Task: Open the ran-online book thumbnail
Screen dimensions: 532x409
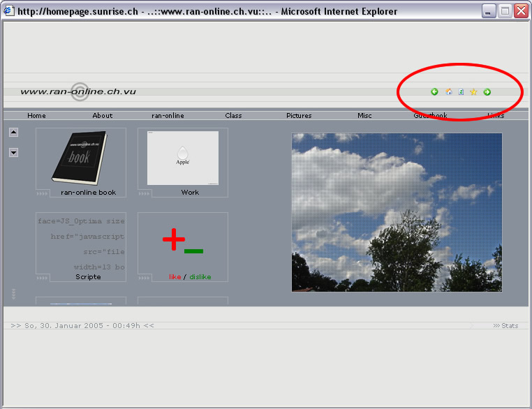Action: (79, 158)
